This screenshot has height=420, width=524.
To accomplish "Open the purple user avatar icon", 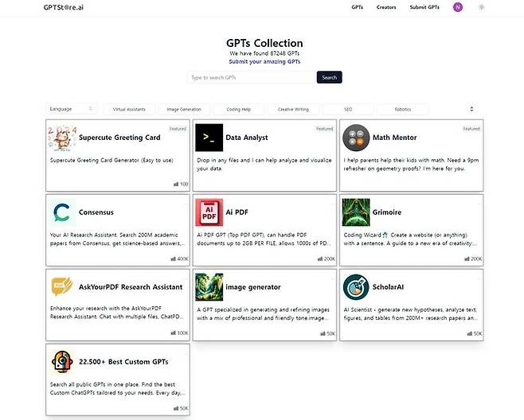I will point(458,7).
